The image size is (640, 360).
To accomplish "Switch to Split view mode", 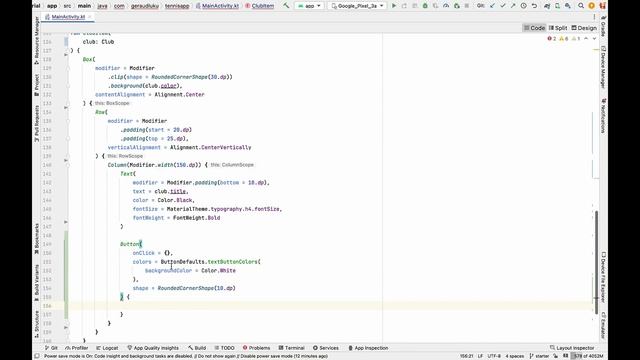I will pyautogui.click(x=558, y=28).
